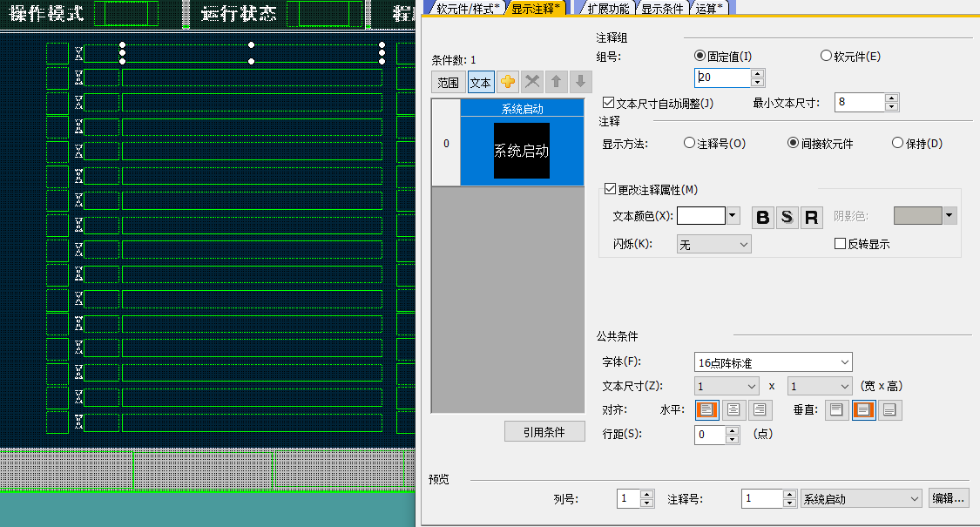Open the 系统启动 comment preview dropdown
This screenshot has height=527, width=980.
coord(860,499)
